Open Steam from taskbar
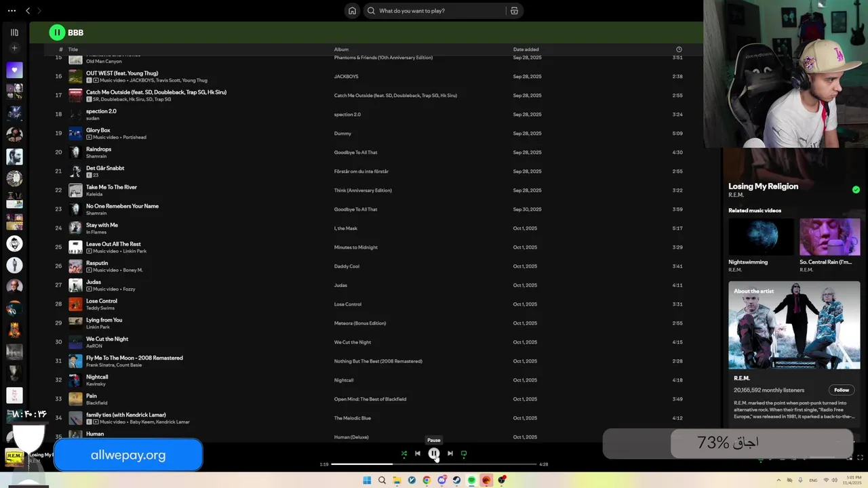The width and height of the screenshot is (868, 488). pyautogui.click(x=456, y=481)
